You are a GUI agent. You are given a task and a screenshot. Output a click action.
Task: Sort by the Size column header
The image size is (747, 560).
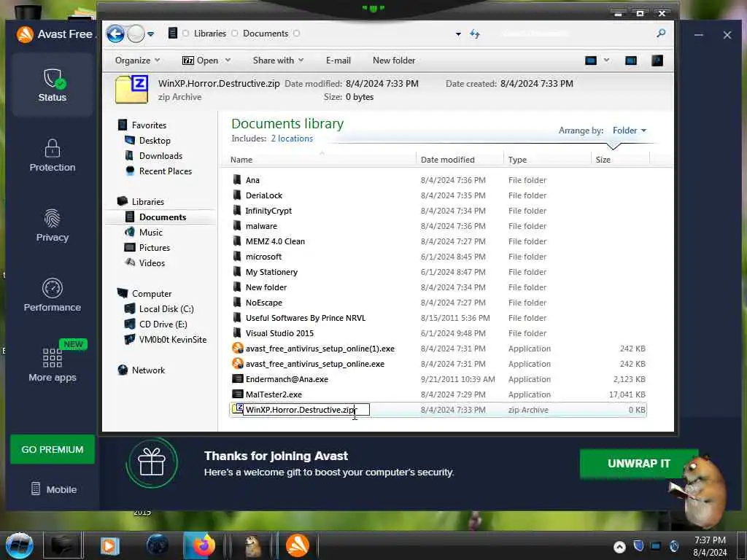(620, 160)
